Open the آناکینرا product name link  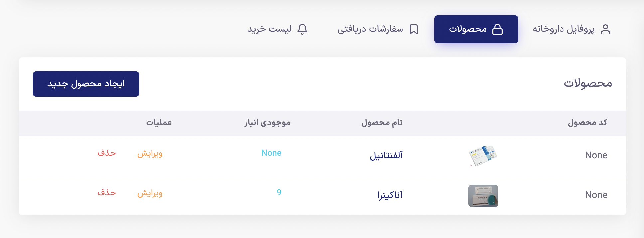pyautogui.click(x=390, y=195)
